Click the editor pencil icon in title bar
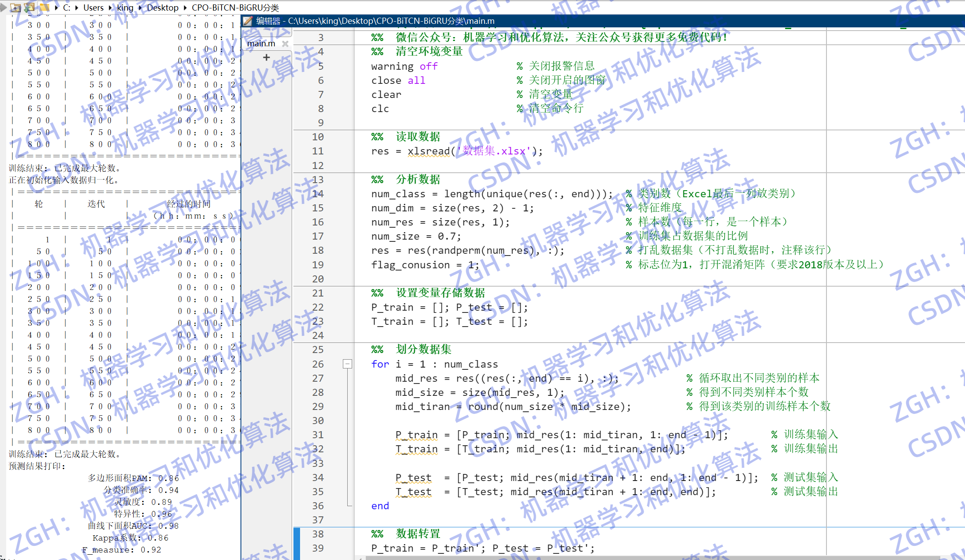965x560 pixels. (x=248, y=21)
